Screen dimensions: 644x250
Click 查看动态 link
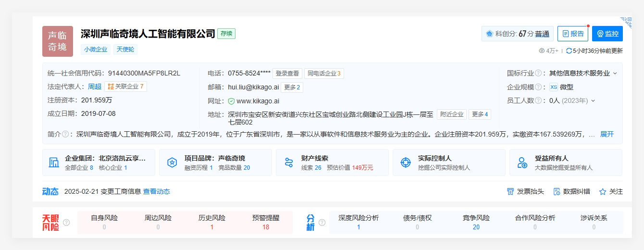pos(156,191)
